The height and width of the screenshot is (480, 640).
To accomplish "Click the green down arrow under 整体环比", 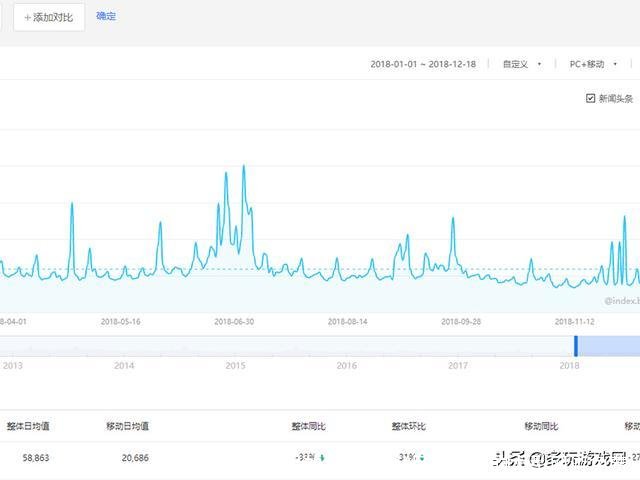I will pos(422,458).
